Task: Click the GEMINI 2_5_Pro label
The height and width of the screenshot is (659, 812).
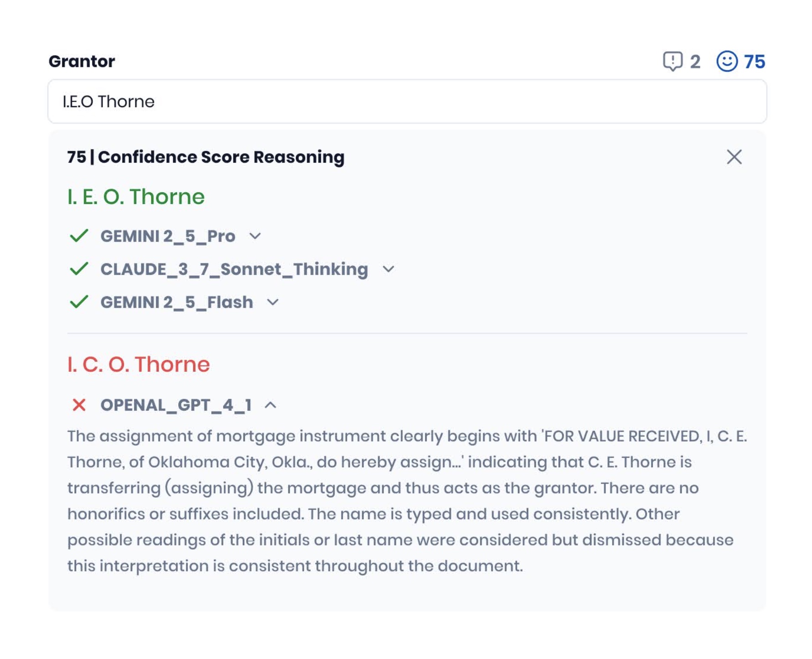Action: [168, 236]
